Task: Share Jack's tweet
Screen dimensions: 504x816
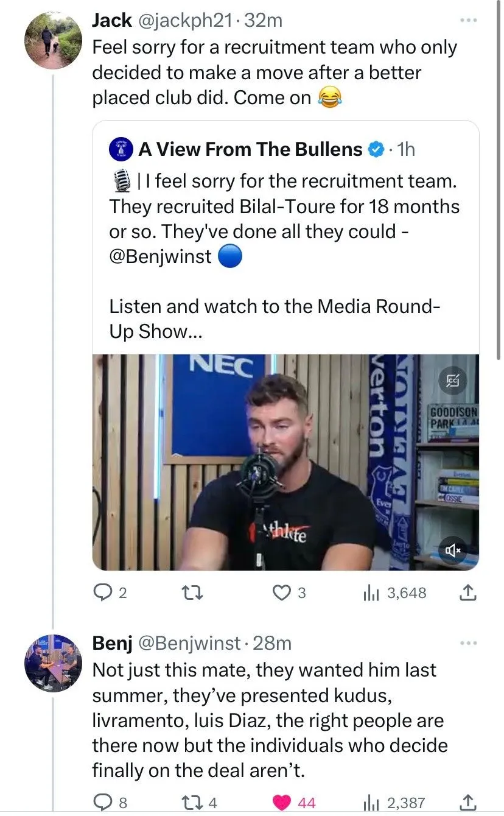Action: click(466, 593)
